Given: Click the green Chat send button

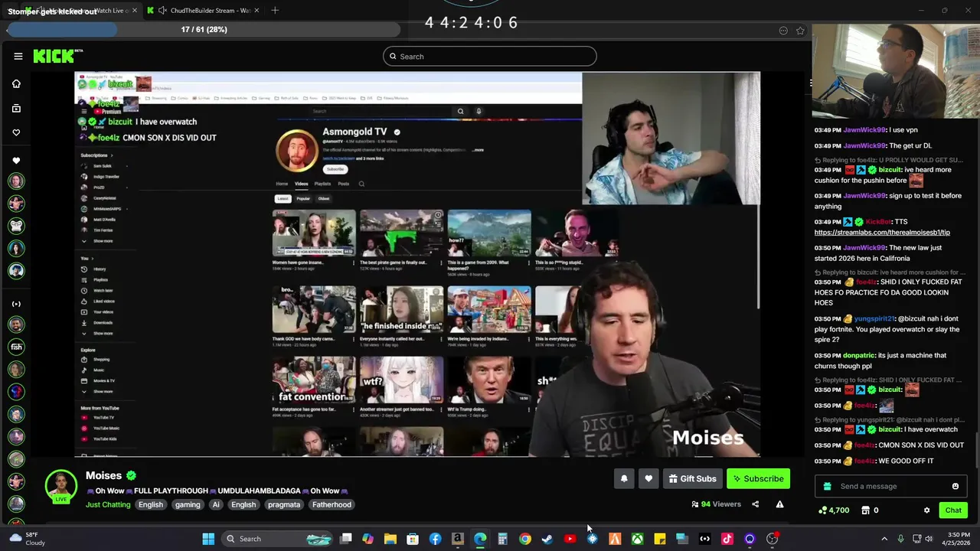Looking at the screenshot, I should click(x=953, y=510).
